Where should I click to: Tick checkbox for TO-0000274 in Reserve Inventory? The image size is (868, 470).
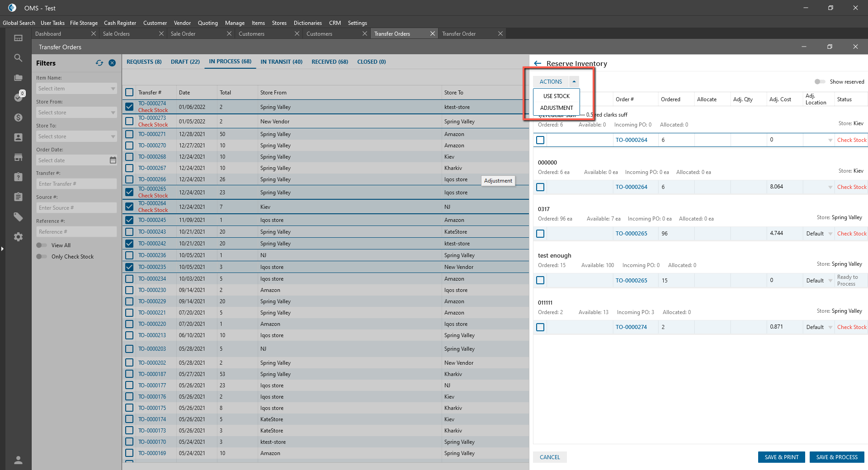(x=540, y=327)
